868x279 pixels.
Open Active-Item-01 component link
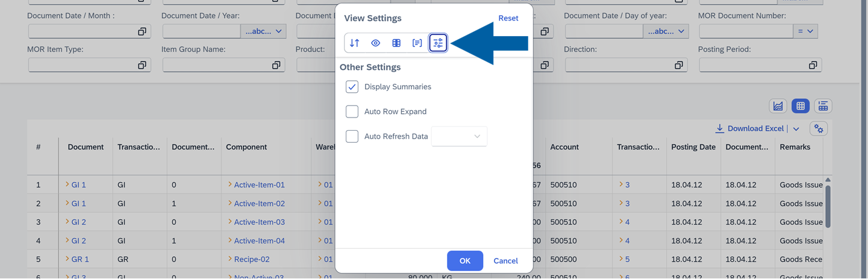pyautogui.click(x=259, y=185)
